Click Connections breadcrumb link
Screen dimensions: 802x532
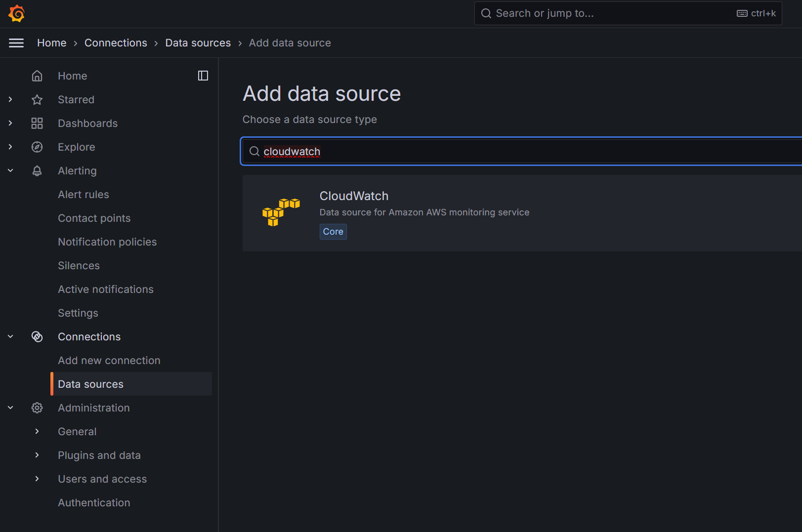[x=116, y=43]
